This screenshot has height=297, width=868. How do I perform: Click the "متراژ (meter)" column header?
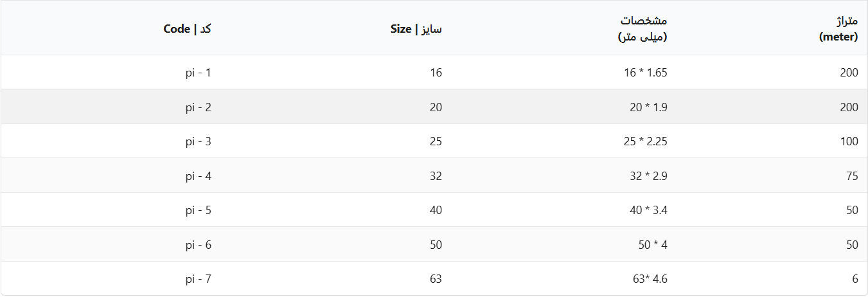click(839, 29)
